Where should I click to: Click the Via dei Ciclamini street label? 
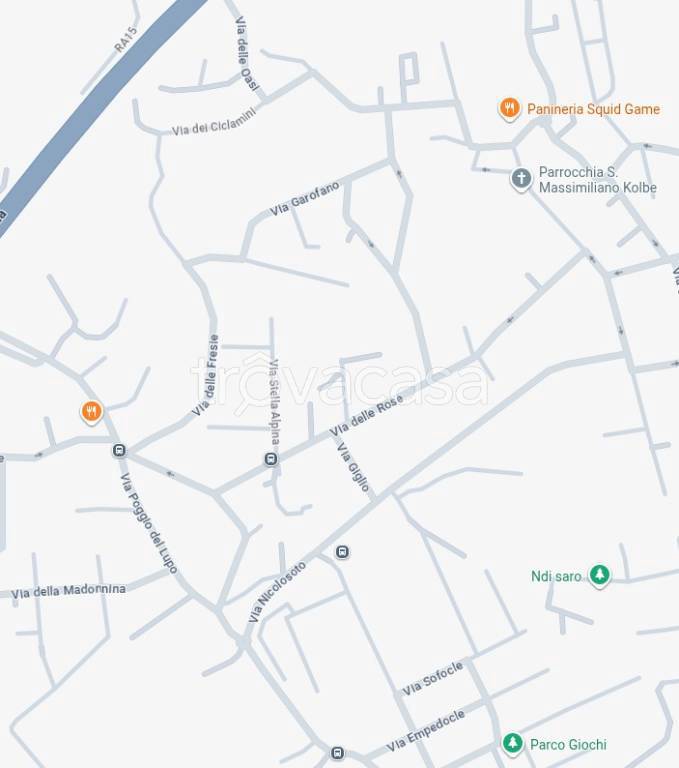click(x=214, y=122)
